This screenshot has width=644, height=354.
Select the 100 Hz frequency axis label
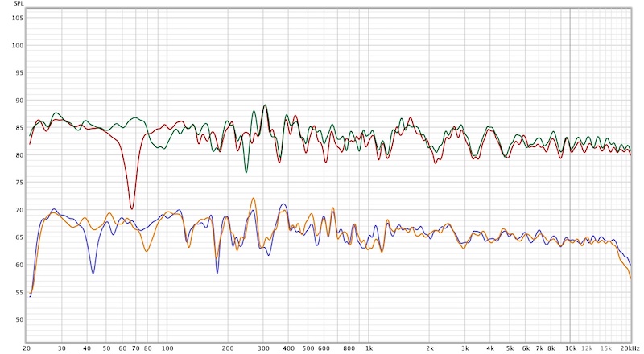point(167,348)
